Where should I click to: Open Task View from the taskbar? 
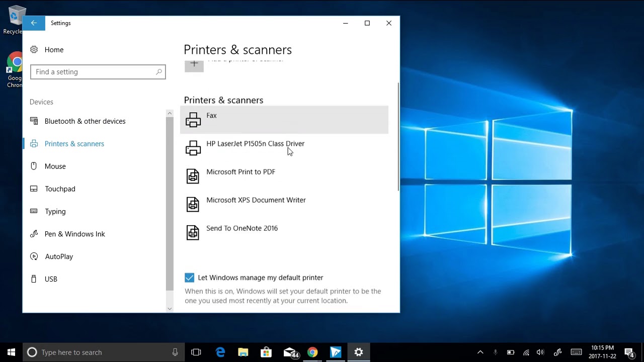pyautogui.click(x=196, y=352)
